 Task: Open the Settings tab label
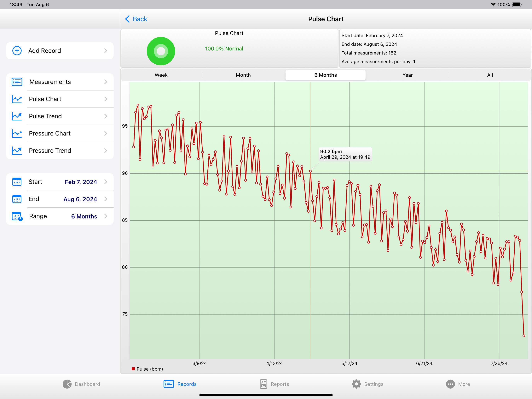point(374,384)
